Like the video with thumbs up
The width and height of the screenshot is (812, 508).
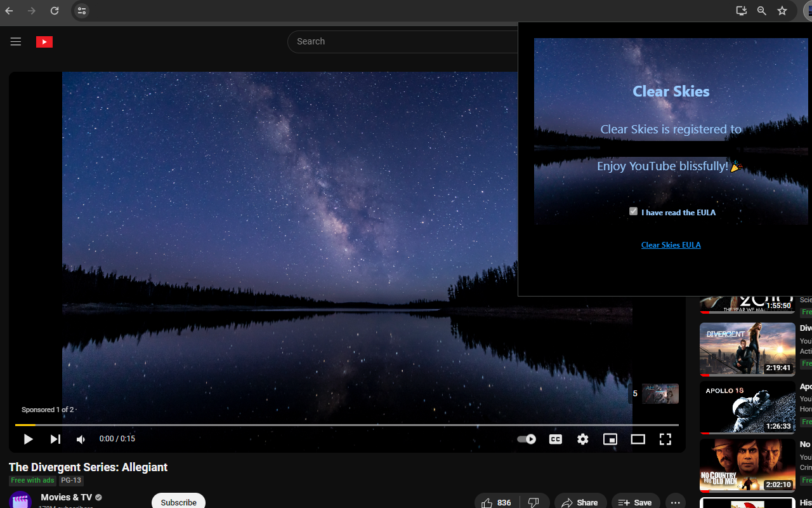click(496, 502)
